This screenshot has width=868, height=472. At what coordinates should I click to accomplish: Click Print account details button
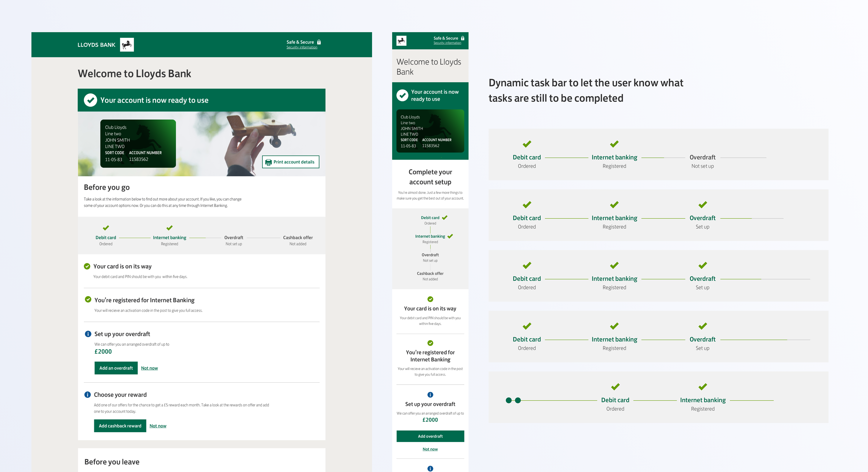click(x=290, y=162)
